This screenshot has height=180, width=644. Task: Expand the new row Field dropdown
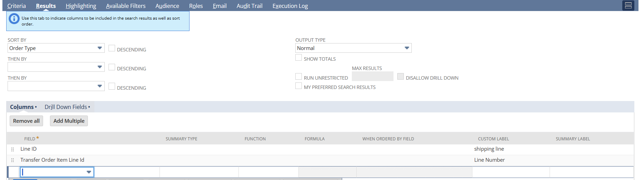[89, 172]
